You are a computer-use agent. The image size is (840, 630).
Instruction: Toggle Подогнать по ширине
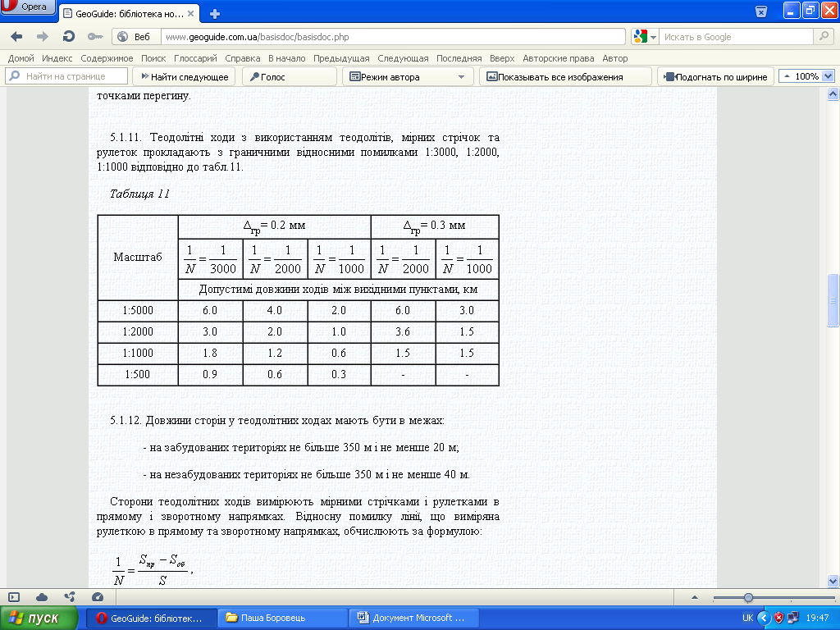(715, 76)
